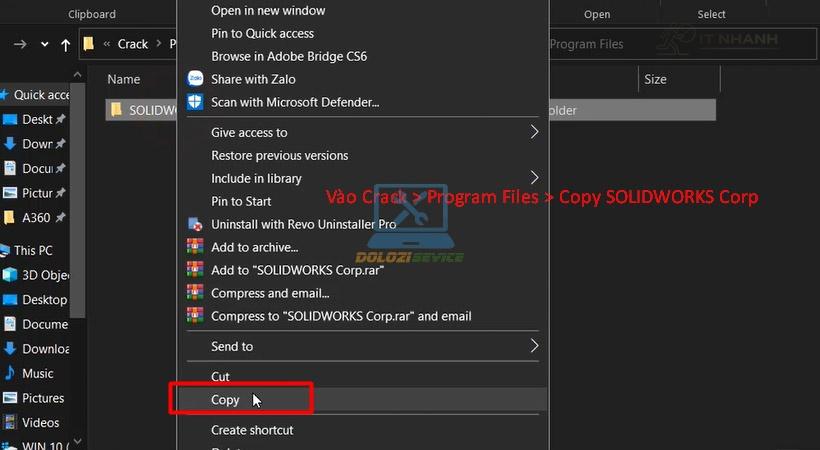Expand the Give access to submenu arrow
The height and width of the screenshot is (450, 820).
point(534,132)
